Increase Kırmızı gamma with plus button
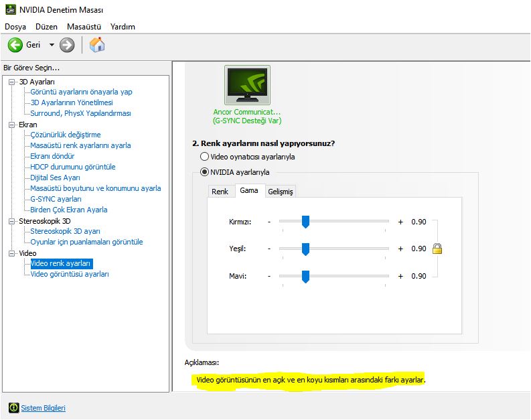Viewport: 531px width, 420px height. click(400, 222)
